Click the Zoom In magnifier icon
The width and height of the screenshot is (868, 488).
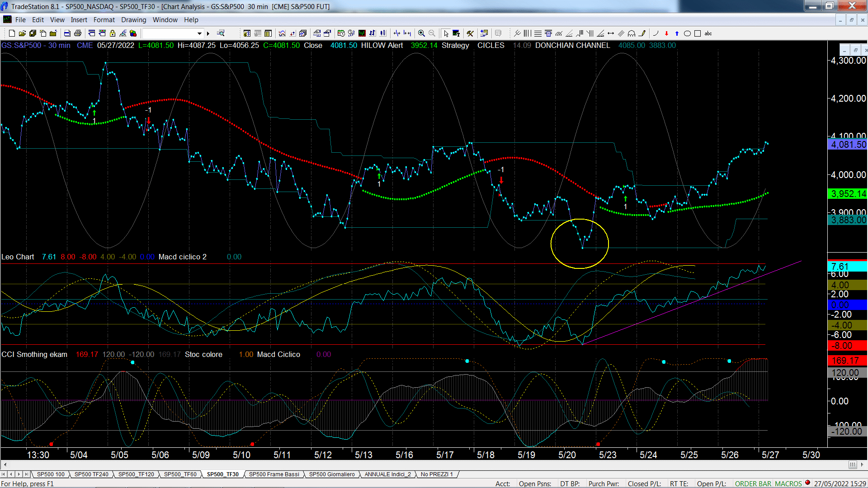421,33
